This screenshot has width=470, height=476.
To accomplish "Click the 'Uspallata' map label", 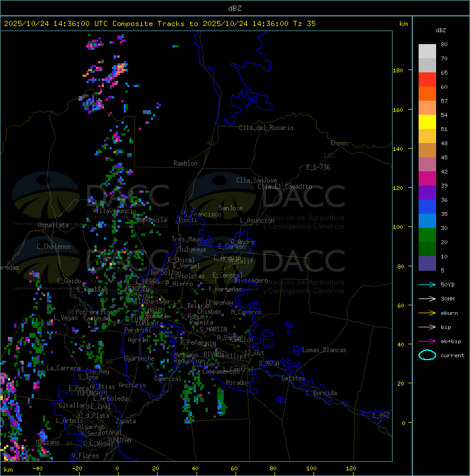I will click(x=53, y=225).
